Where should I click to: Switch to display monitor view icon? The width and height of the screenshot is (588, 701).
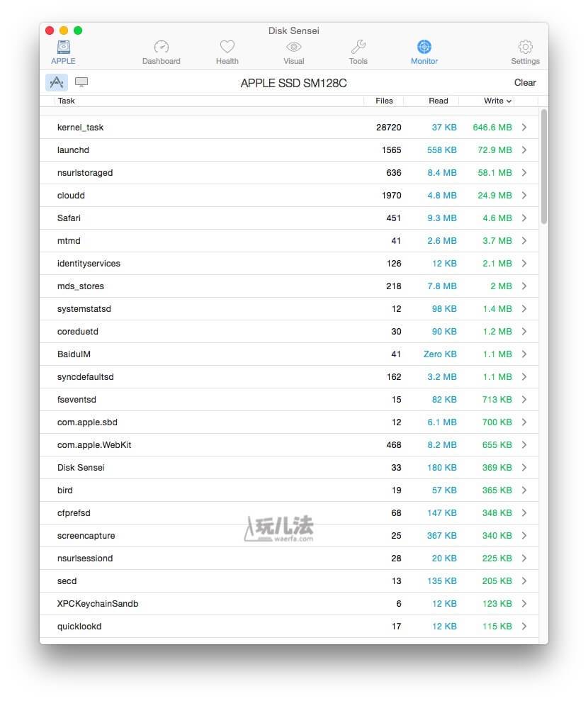(x=81, y=82)
